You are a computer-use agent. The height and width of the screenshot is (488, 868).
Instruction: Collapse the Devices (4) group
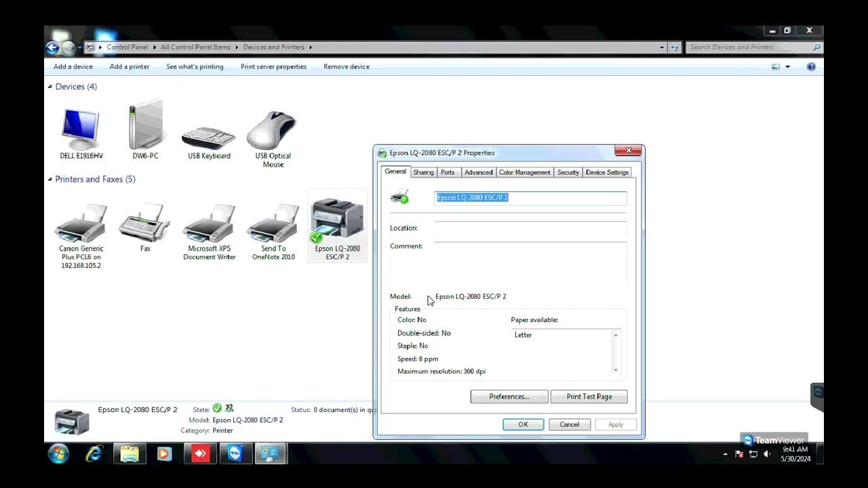click(x=50, y=87)
